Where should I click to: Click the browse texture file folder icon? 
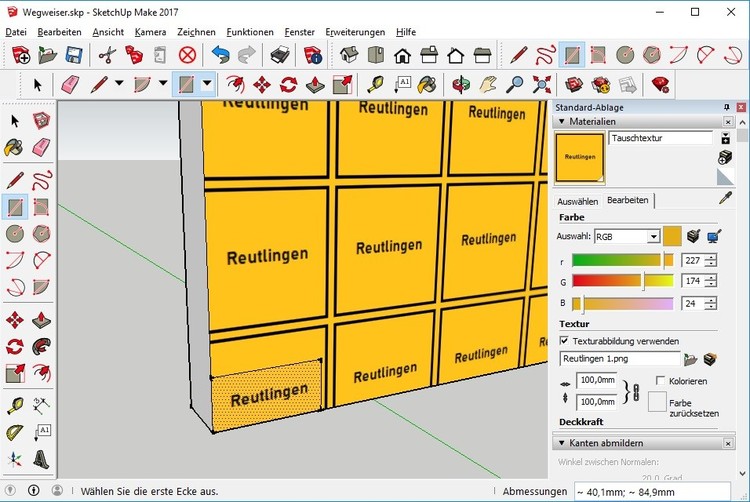tap(690, 359)
